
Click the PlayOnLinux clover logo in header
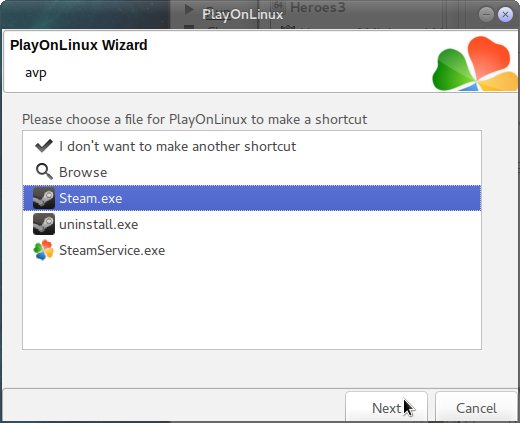click(476, 64)
